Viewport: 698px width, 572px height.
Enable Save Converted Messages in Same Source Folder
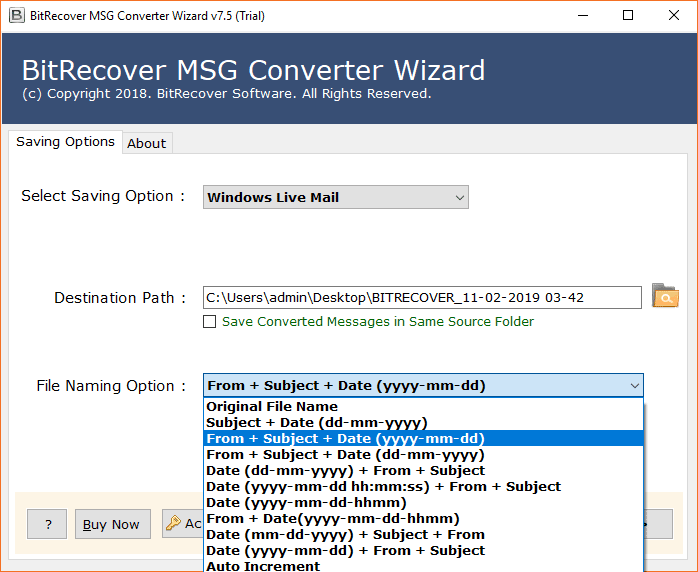209,321
